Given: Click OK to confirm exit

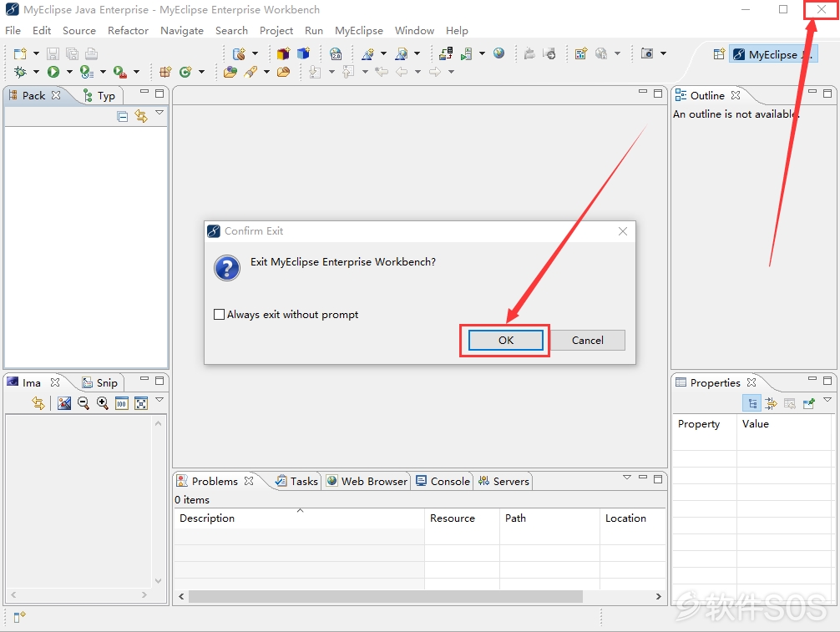Looking at the screenshot, I should pyautogui.click(x=506, y=340).
